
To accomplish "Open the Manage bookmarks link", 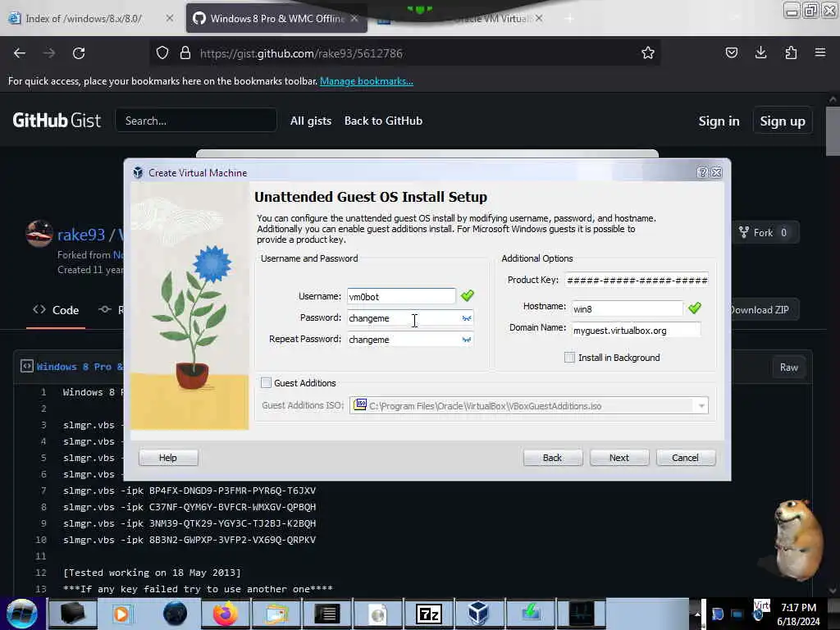I will click(x=367, y=81).
